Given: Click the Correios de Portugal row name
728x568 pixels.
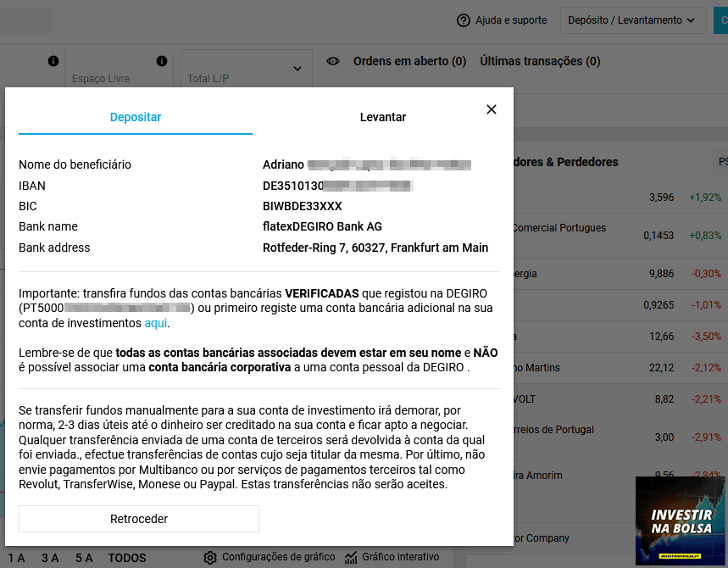Looking at the screenshot, I should (554, 430).
